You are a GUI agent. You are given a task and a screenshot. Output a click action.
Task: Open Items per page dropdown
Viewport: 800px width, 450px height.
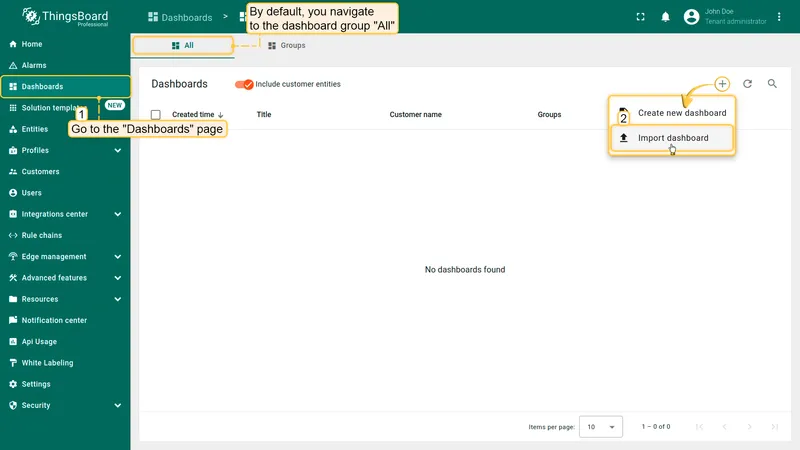(601, 427)
